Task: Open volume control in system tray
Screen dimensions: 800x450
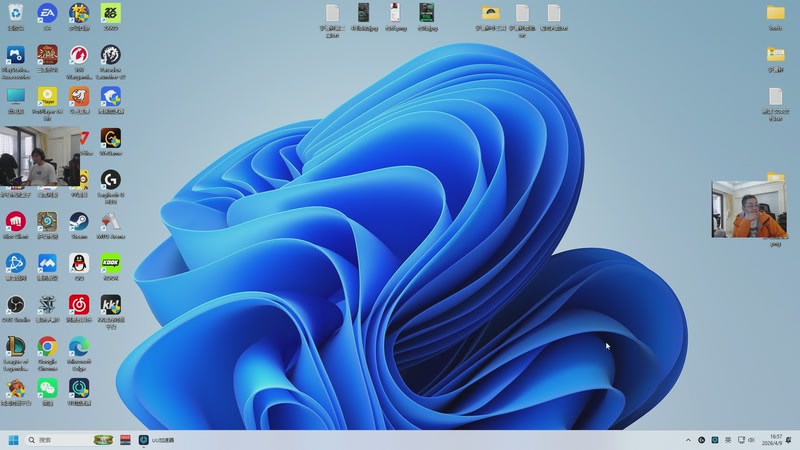Action: pos(752,440)
